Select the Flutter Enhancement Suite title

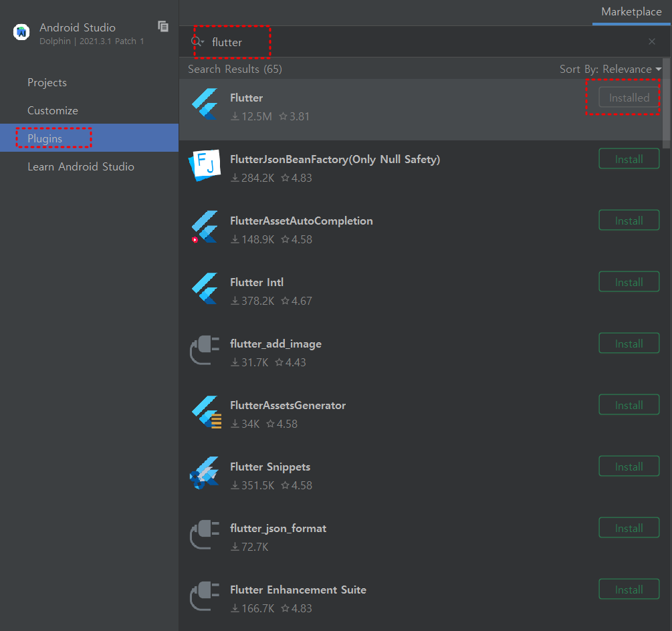point(298,590)
